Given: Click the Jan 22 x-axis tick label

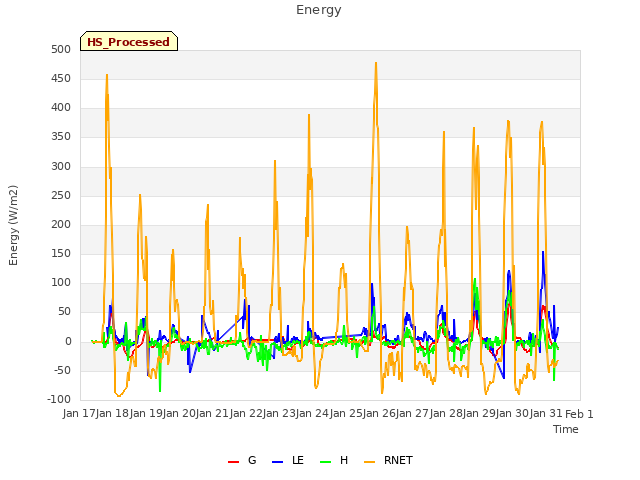Looking at the screenshot, I should [246, 413].
